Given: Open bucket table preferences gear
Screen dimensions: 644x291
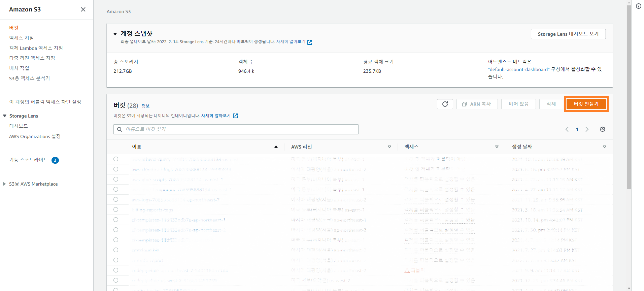Looking at the screenshot, I should (x=603, y=129).
